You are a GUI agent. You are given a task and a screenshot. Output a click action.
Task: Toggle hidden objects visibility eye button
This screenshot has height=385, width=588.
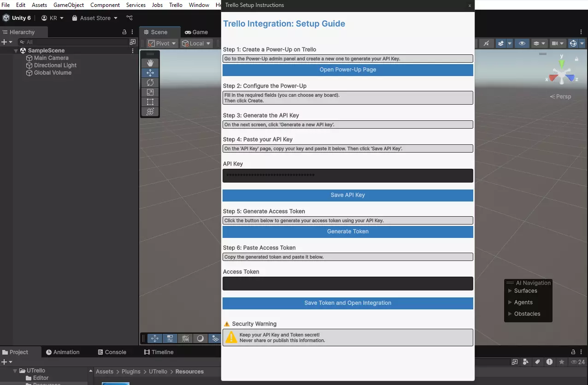(x=522, y=43)
